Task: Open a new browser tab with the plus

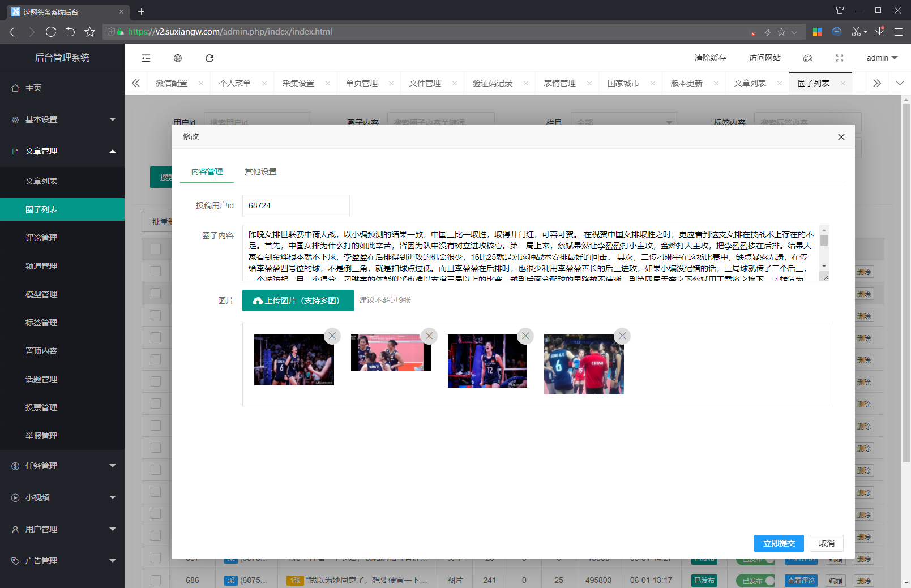Action: click(142, 11)
